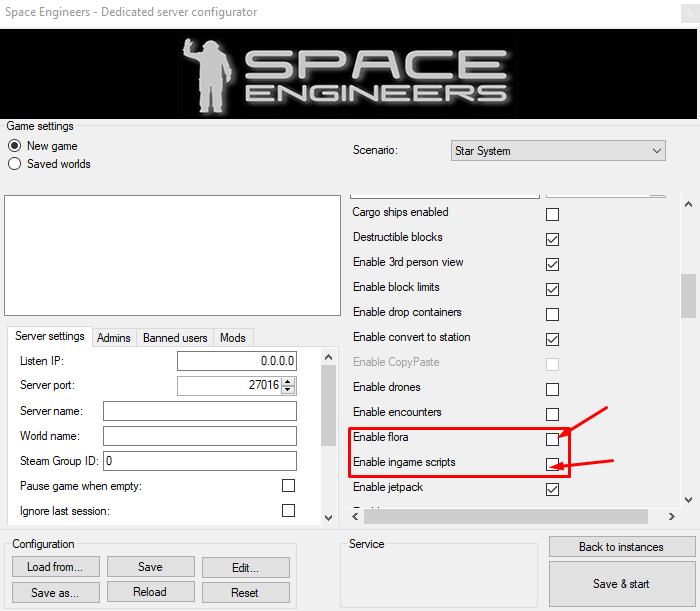The image size is (700, 611).
Task: Click the Load from... configuration button
Action: (56, 567)
